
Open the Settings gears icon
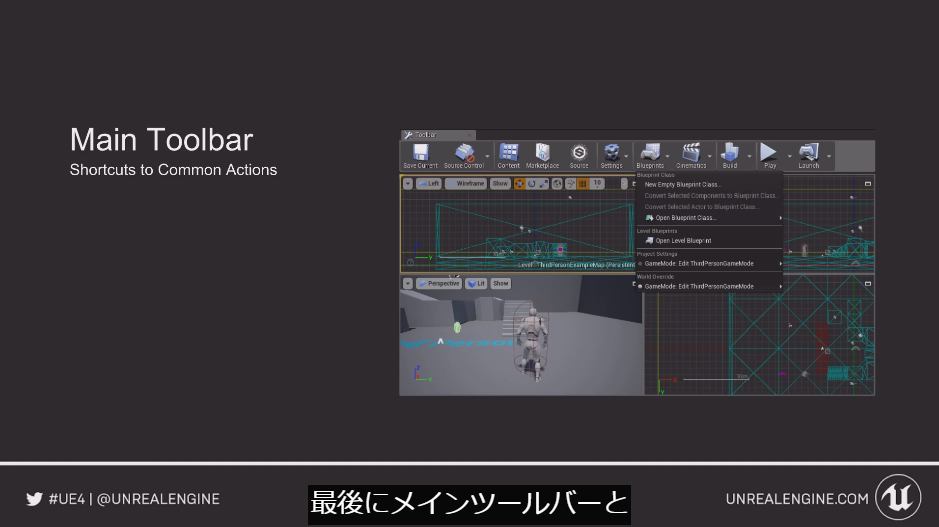[611, 152]
